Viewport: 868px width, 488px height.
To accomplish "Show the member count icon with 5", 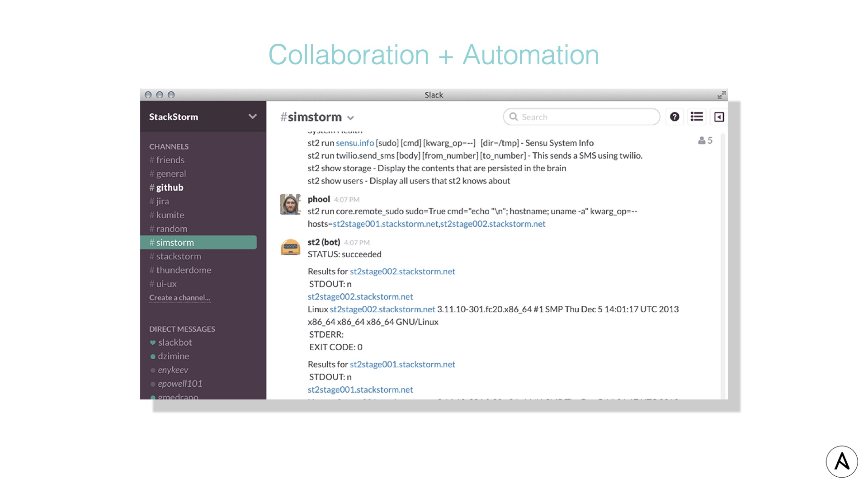I will (x=705, y=141).
